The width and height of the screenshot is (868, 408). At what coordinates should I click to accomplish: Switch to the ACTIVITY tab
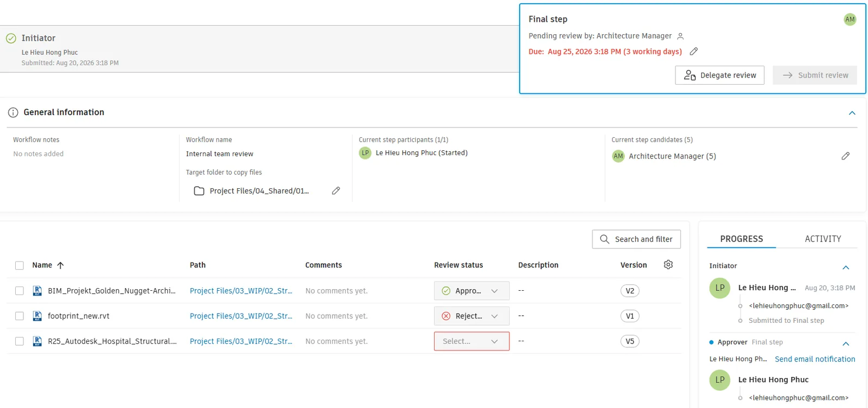[x=823, y=239]
